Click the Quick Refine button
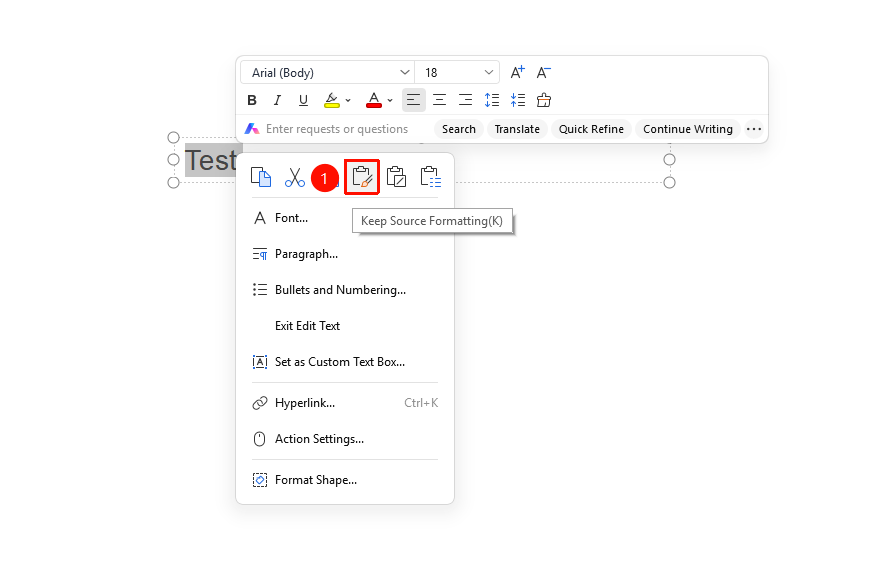This screenshot has width=870, height=562. click(x=591, y=129)
